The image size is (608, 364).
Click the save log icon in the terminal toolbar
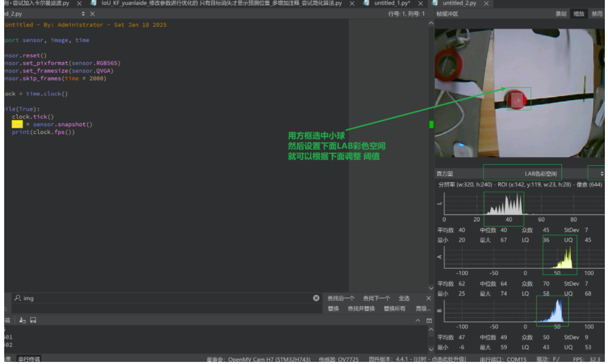pyautogui.click(x=33, y=320)
